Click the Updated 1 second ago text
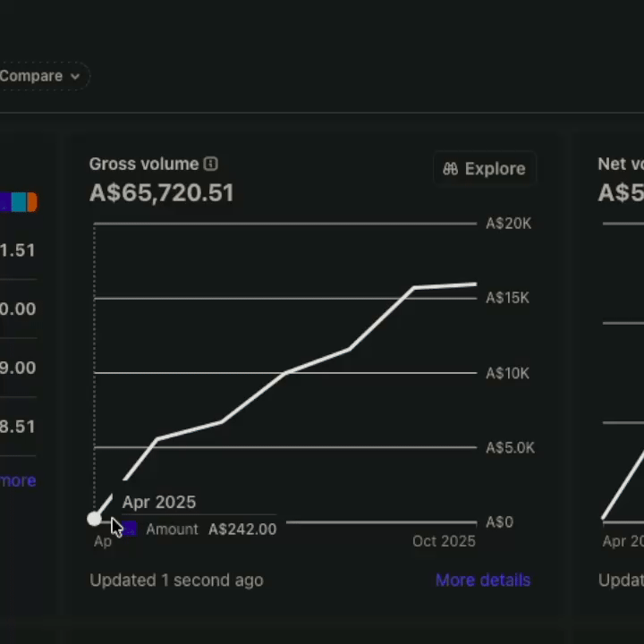Screen dimensions: 644x644 (176, 580)
